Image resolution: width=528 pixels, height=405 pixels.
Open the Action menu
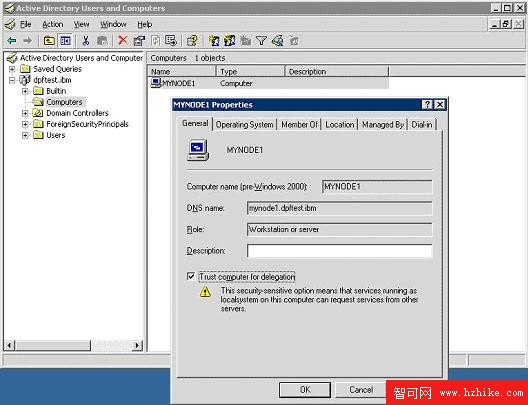click(x=53, y=24)
